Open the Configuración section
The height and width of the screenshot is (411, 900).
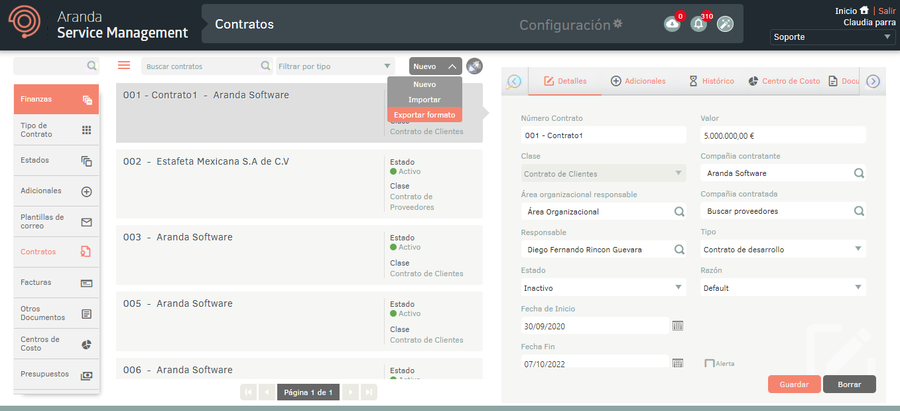570,25
